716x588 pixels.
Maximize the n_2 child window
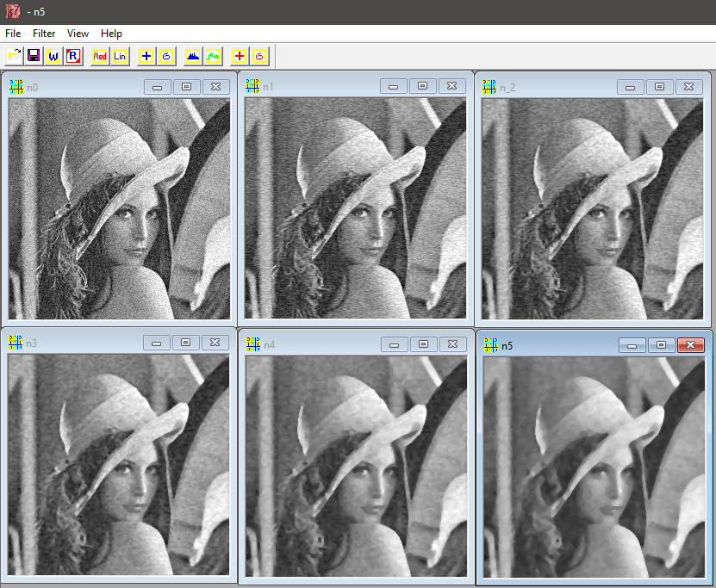pos(659,87)
